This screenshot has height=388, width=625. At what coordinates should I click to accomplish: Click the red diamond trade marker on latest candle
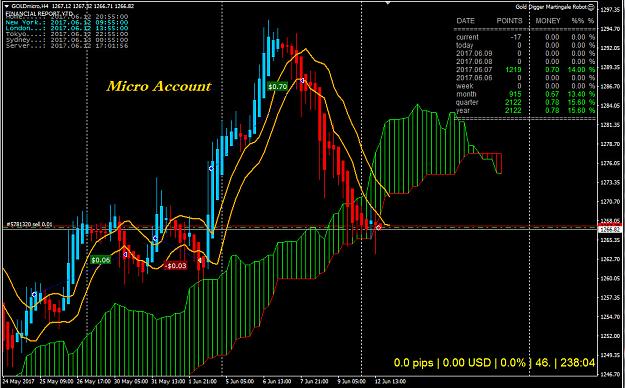(x=379, y=227)
